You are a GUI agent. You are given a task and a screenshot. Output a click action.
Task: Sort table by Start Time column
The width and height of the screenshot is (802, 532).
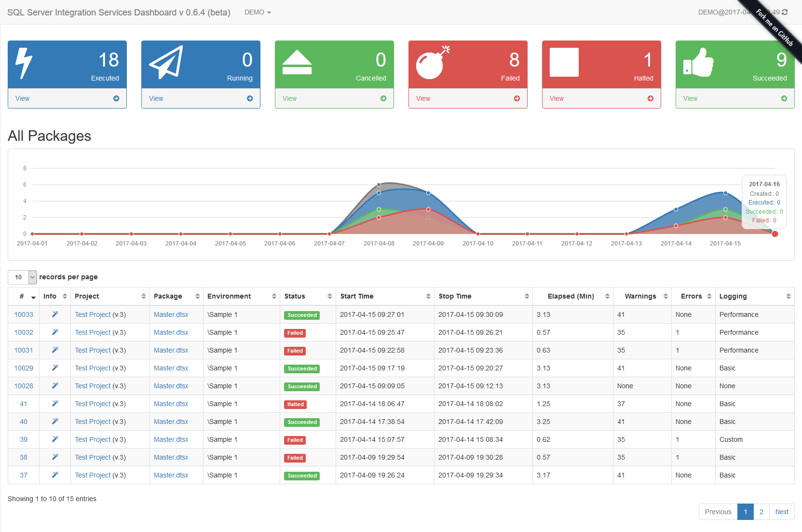pos(385,296)
